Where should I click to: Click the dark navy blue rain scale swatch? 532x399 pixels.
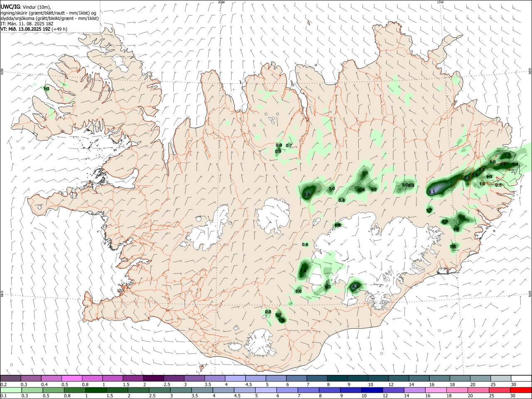tap(372, 390)
